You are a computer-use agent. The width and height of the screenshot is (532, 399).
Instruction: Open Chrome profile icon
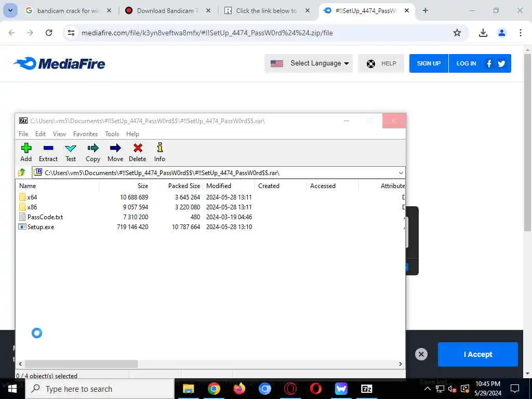(501, 33)
